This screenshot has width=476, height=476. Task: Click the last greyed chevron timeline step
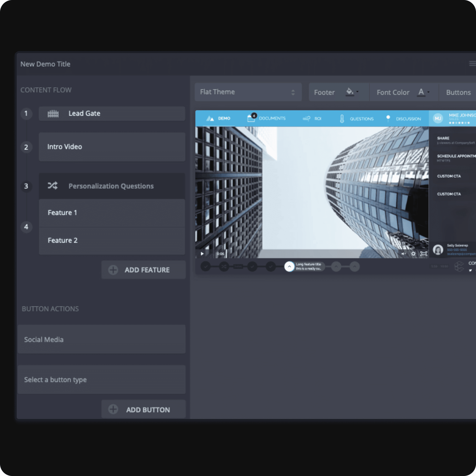(x=355, y=266)
